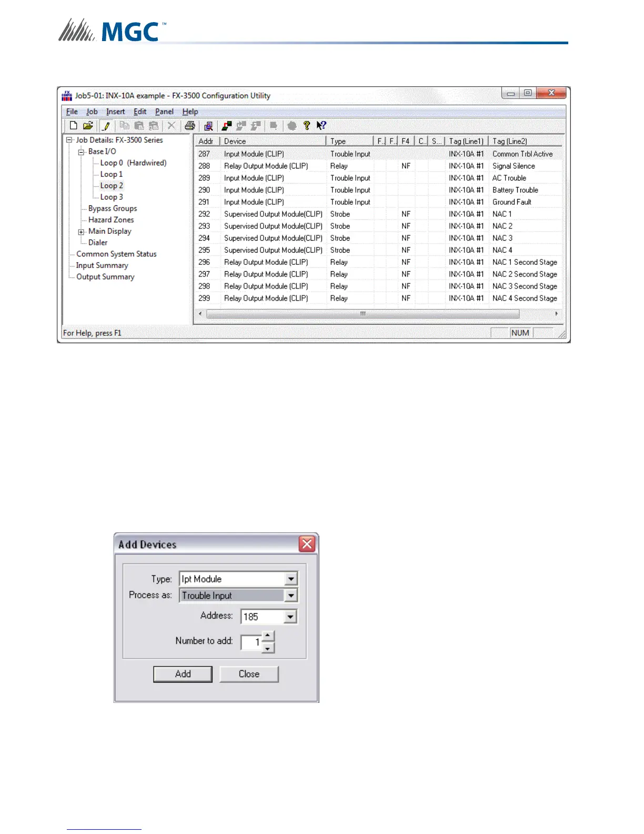This screenshot has width=644, height=834.
Task: Toggle the pencil edit toolbar icon
Action: tap(106, 126)
